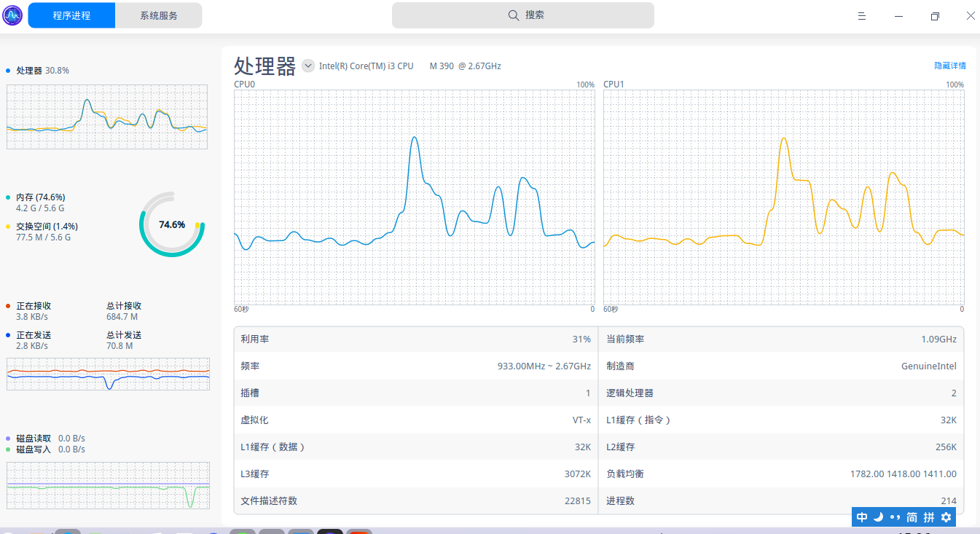Open input method settings gear
The width and height of the screenshot is (980, 534).
coord(946,517)
